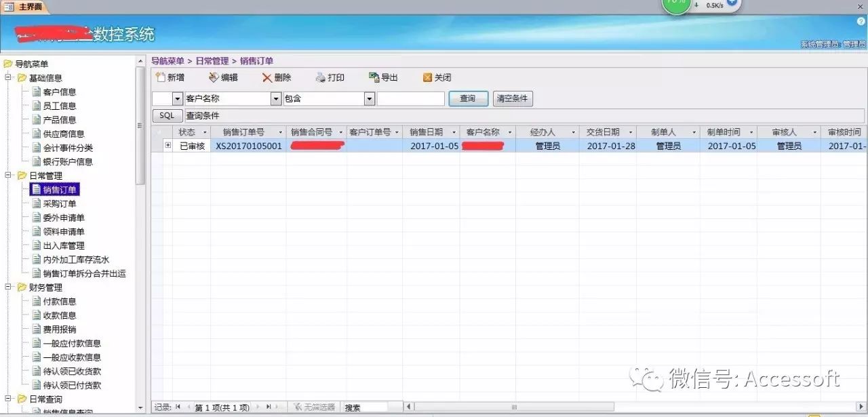868x417 pixels.
Task: Go to first record navigation arrow
Action: pyautogui.click(x=178, y=407)
